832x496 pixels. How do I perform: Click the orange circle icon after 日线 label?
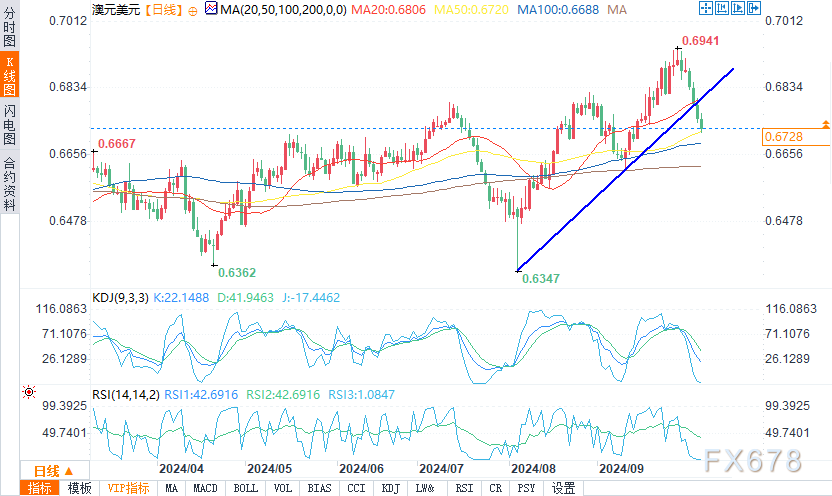pos(193,11)
